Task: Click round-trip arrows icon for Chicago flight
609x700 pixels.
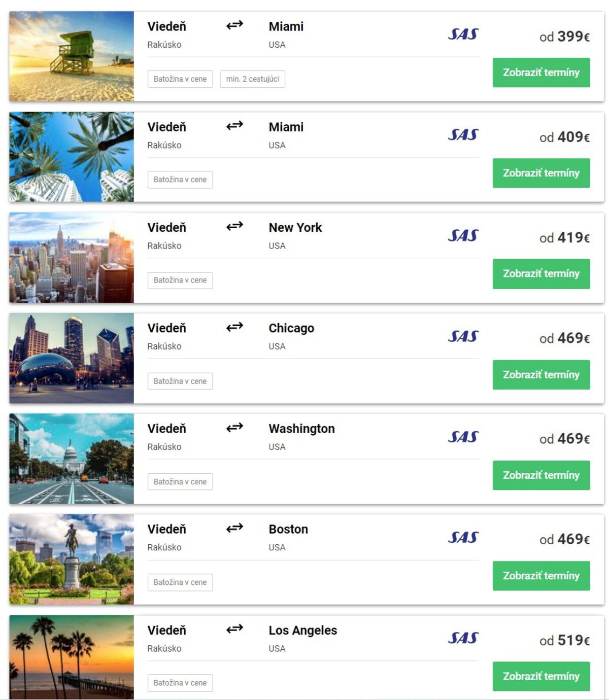Action: tap(234, 327)
